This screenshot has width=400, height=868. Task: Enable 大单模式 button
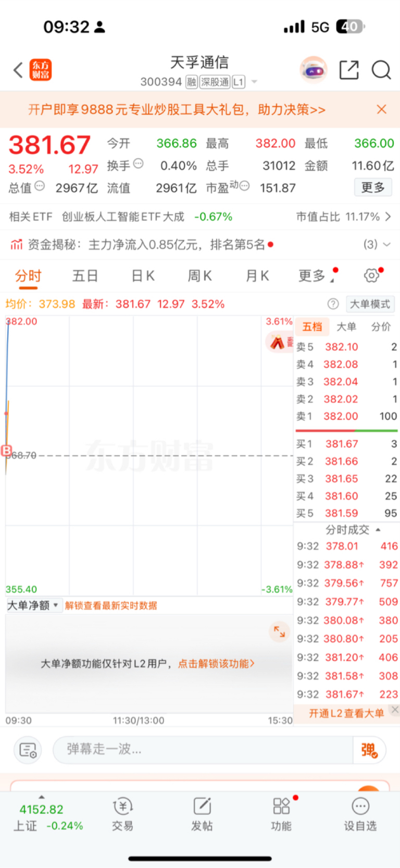(x=370, y=304)
